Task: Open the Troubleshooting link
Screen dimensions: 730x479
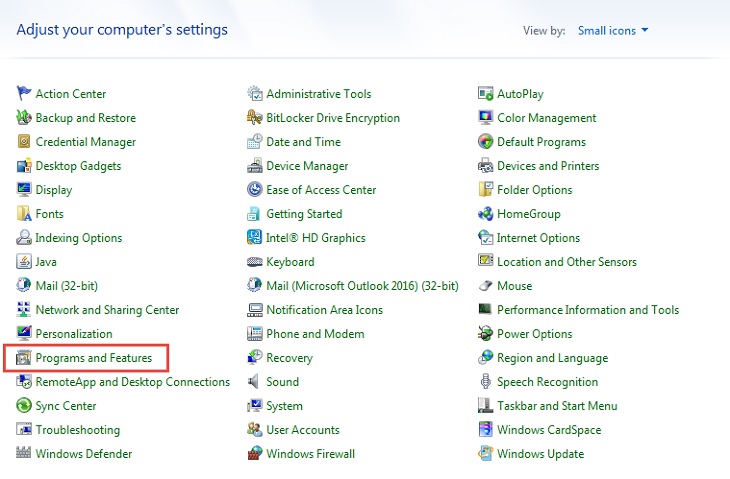Action: point(78,430)
